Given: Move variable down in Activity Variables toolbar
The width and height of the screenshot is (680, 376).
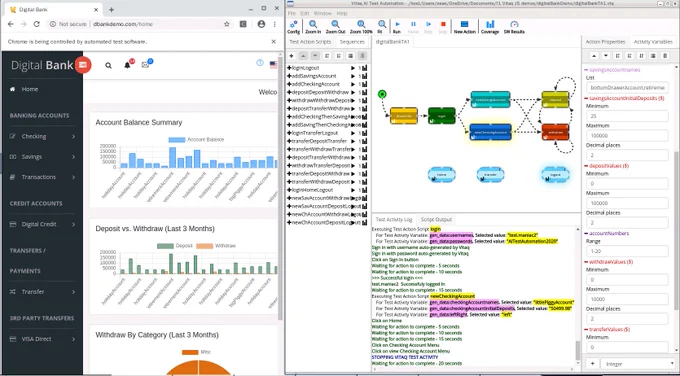Looking at the screenshot, I should pyautogui.click(x=606, y=56).
